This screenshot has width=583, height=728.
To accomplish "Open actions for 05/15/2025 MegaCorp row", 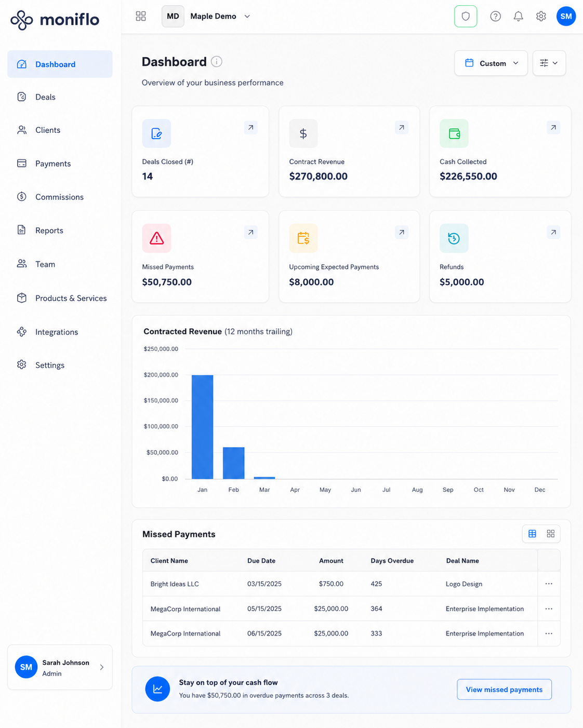I will [549, 609].
